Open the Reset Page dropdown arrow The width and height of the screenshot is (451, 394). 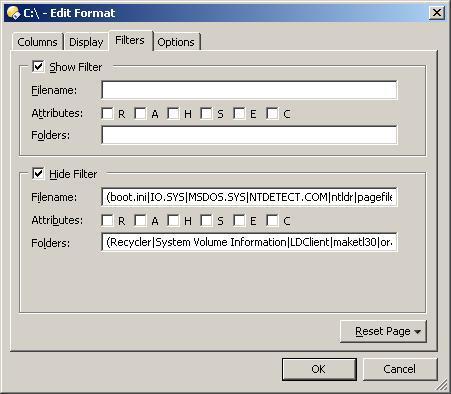pyautogui.click(x=417, y=332)
